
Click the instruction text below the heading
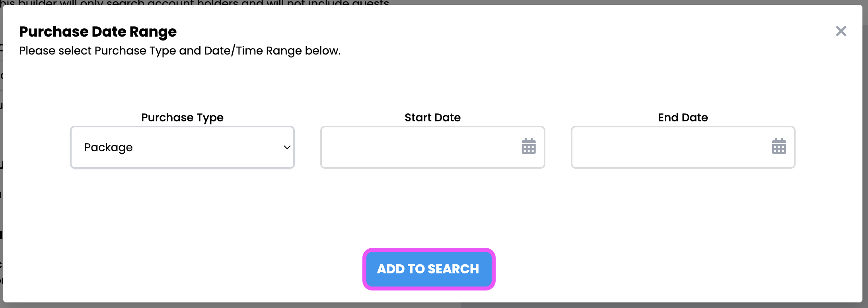pyautogui.click(x=180, y=51)
